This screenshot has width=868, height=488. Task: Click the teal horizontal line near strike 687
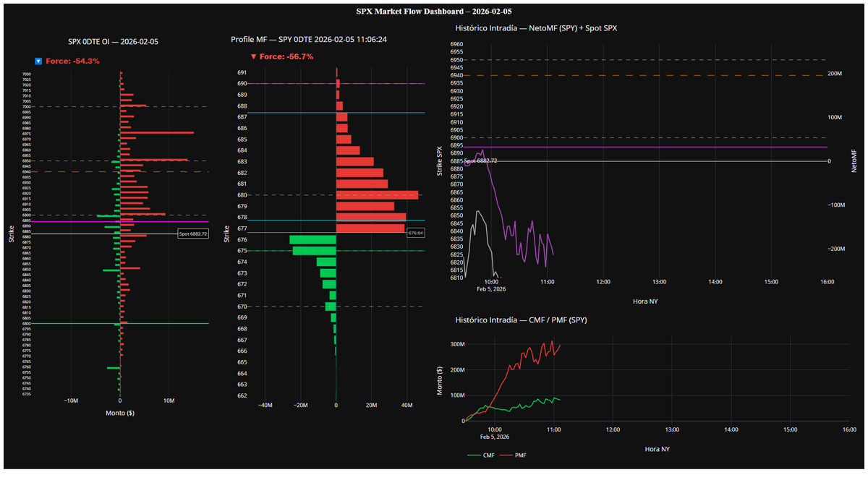[x=336, y=113]
